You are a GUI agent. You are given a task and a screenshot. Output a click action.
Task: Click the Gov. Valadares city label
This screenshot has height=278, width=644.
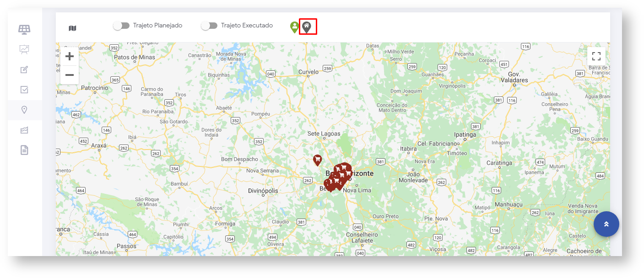[x=514, y=77]
